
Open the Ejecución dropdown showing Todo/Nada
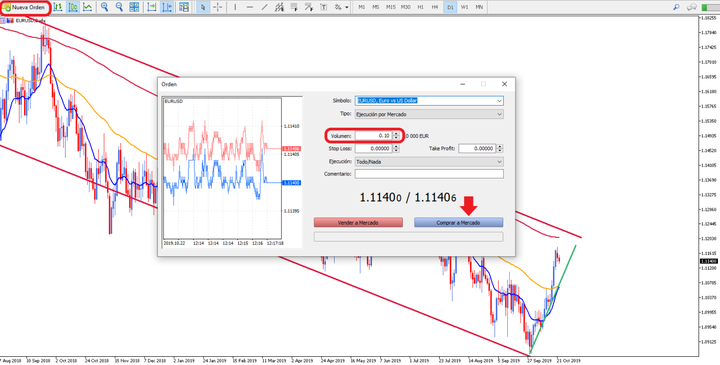click(x=429, y=162)
